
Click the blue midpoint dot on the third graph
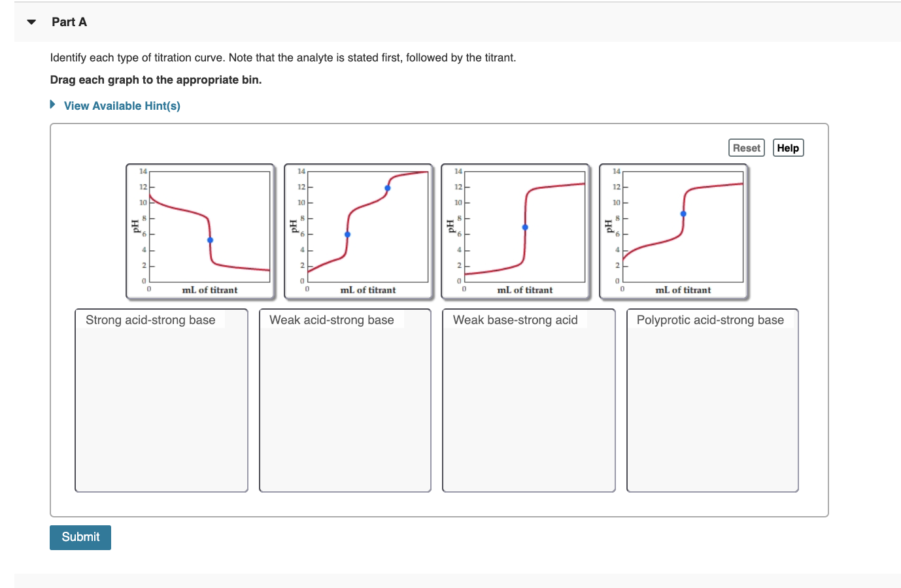coord(524,227)
